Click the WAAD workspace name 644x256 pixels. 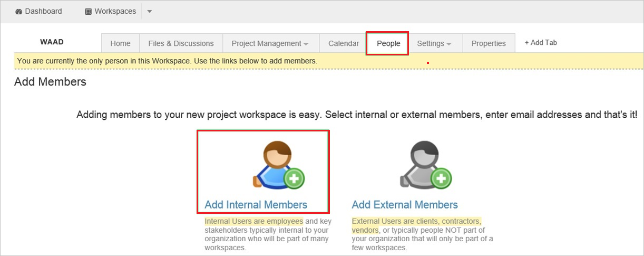[52, 42]
